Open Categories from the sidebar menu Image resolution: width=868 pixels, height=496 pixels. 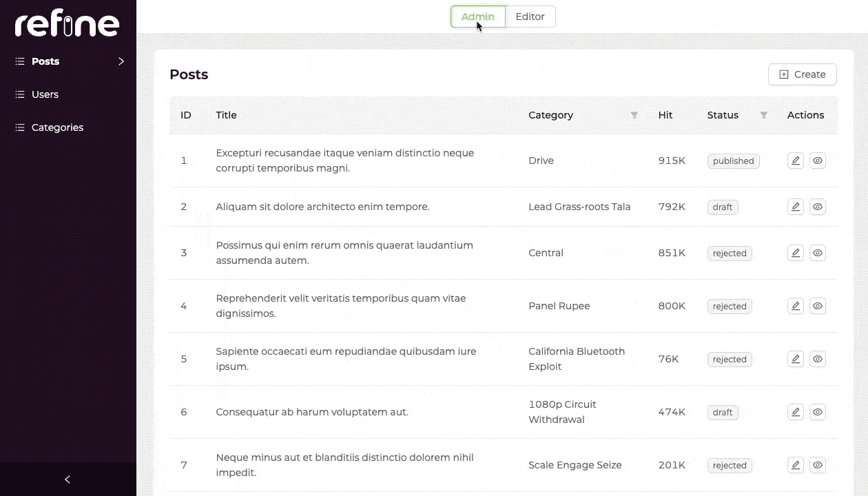(57, 127)
